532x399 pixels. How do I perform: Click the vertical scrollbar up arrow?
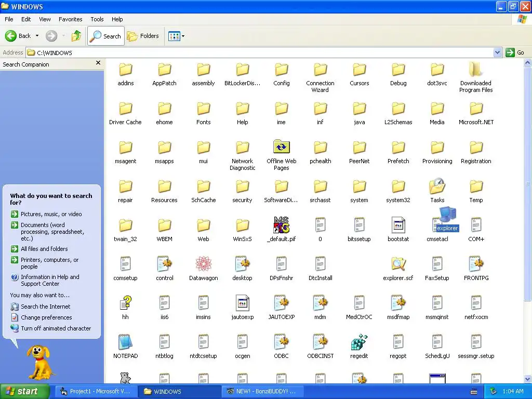pyautogui.click(x=528, y=62)
